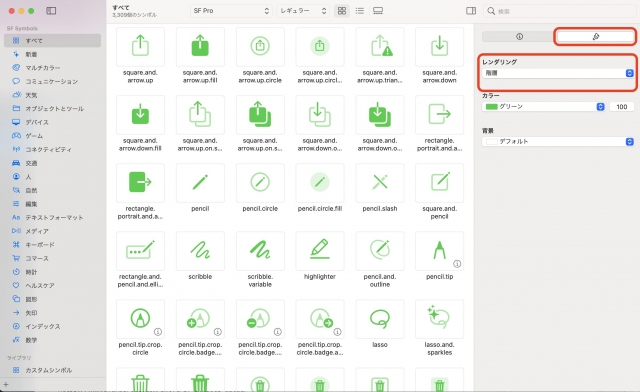Viewport: 640px width, 392px height.
Task: Select 矢印 category
Action: click(53, 313)
